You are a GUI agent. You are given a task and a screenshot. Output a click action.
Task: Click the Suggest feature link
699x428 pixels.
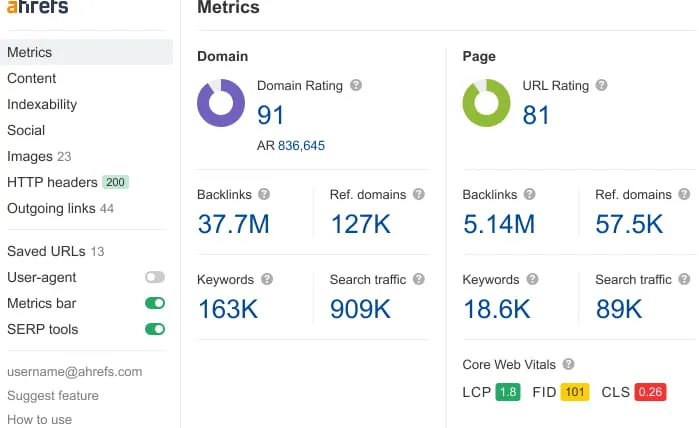pos(53,395)
